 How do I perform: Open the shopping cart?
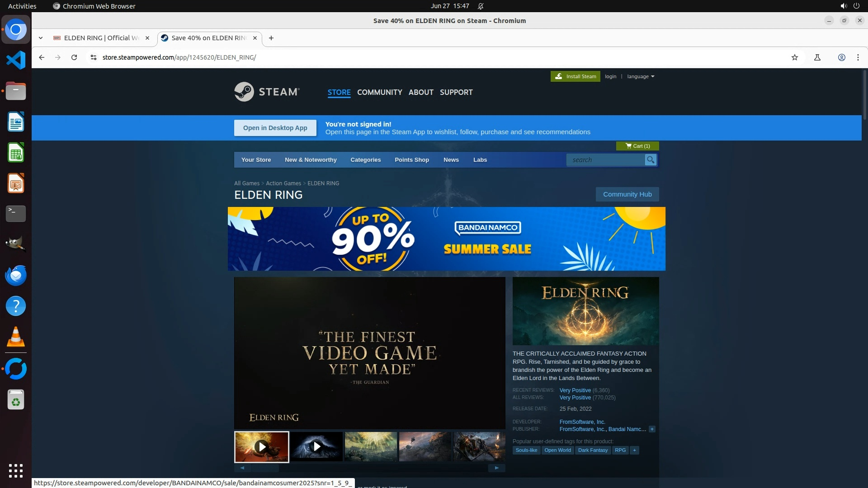[x=637, y=146]
